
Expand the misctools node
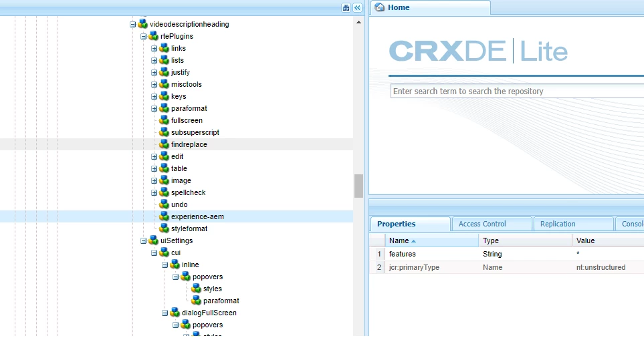pyautogui.click(x=154, y=85)
